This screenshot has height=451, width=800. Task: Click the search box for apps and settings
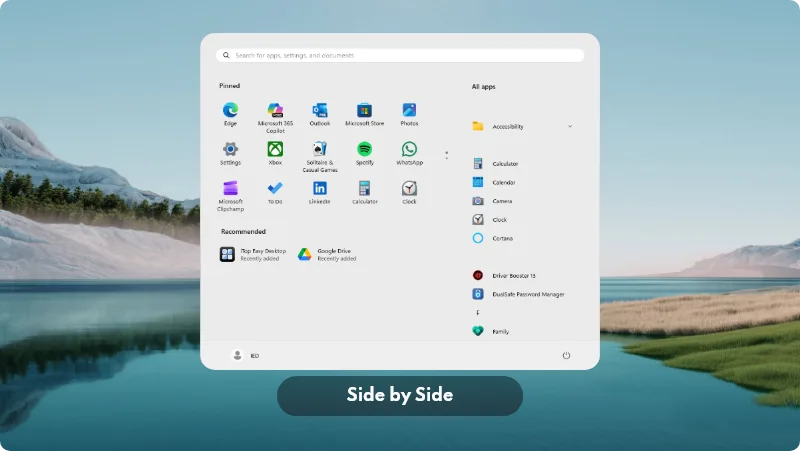pyautogui.click(x=400, y=56)
